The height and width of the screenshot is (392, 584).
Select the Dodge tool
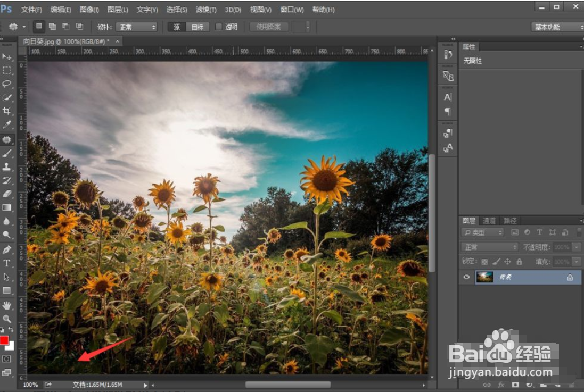click(7, 235)
